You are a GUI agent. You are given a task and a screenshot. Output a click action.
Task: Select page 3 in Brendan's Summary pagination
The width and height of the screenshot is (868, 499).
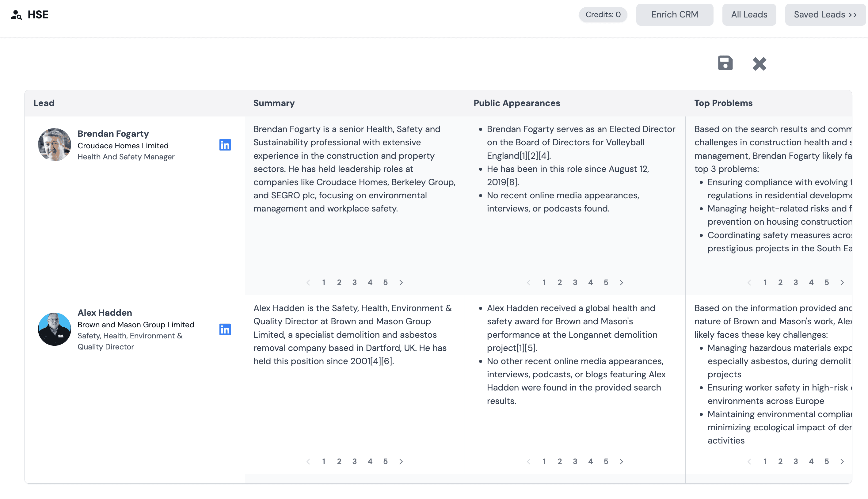click(355, 282)
